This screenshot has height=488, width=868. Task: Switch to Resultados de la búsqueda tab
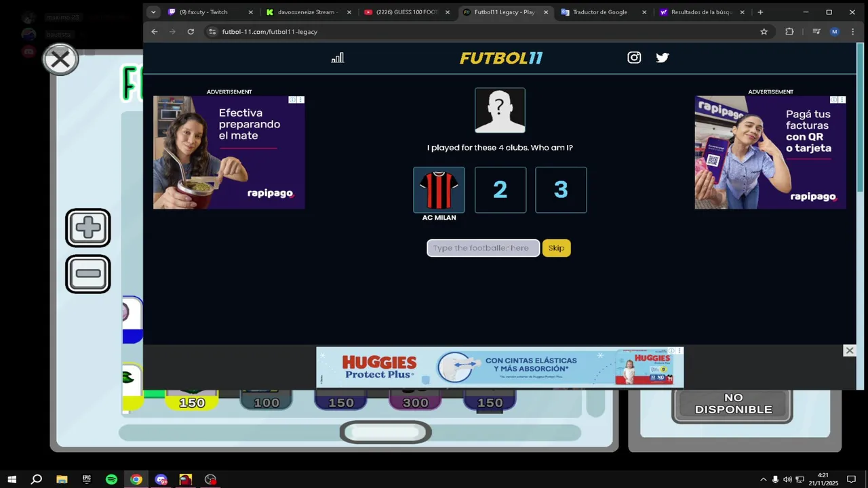[x=701, y=12]
